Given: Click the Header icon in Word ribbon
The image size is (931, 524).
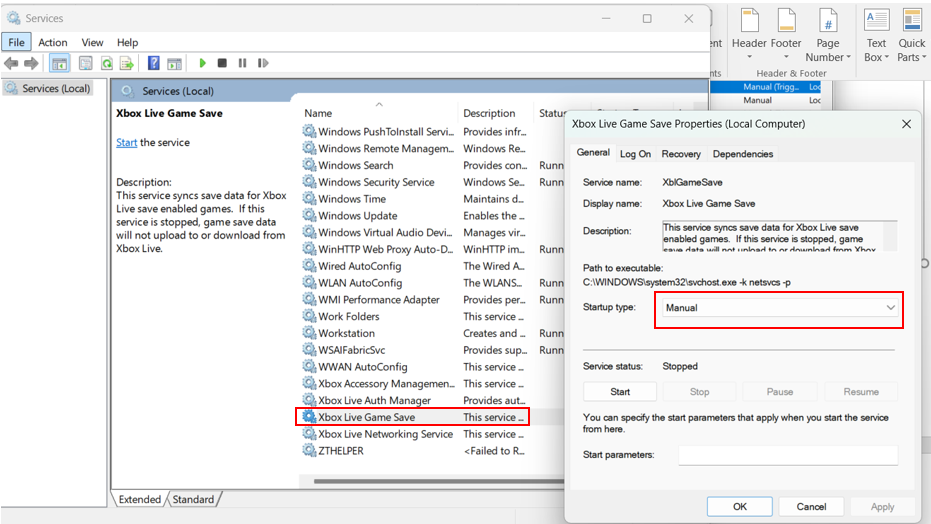Looking at the screenshot, I should pos(749,21).
